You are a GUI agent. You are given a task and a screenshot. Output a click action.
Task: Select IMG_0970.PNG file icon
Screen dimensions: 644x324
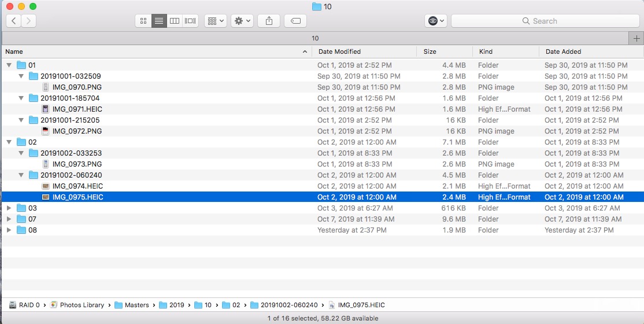(x=46, y=87)
